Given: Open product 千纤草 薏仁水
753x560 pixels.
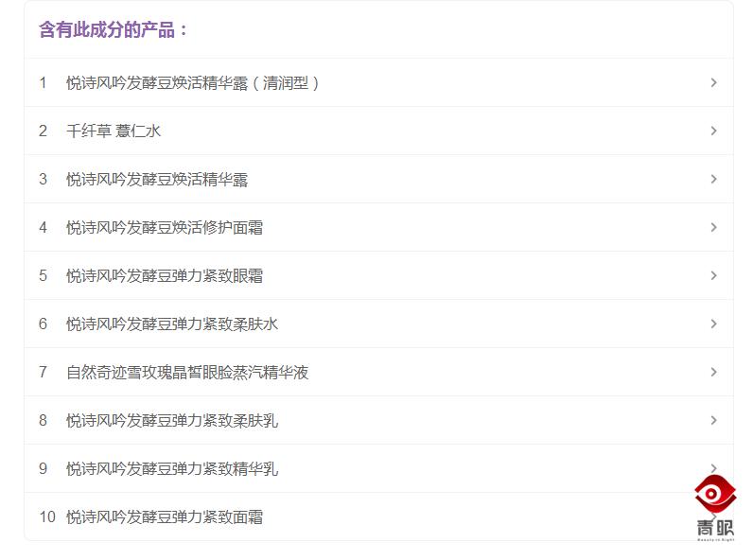Looking at the screenshot, I should click(x=378, y=131).
